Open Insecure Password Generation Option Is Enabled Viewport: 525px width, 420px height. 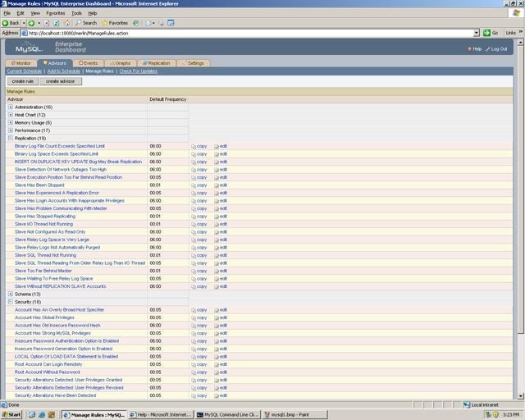click(x=64, y=349)
